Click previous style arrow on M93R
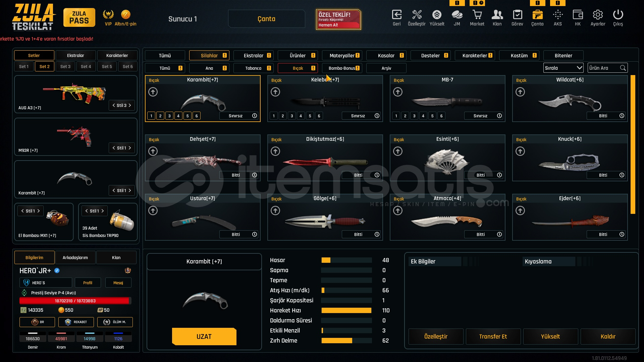 114,148
